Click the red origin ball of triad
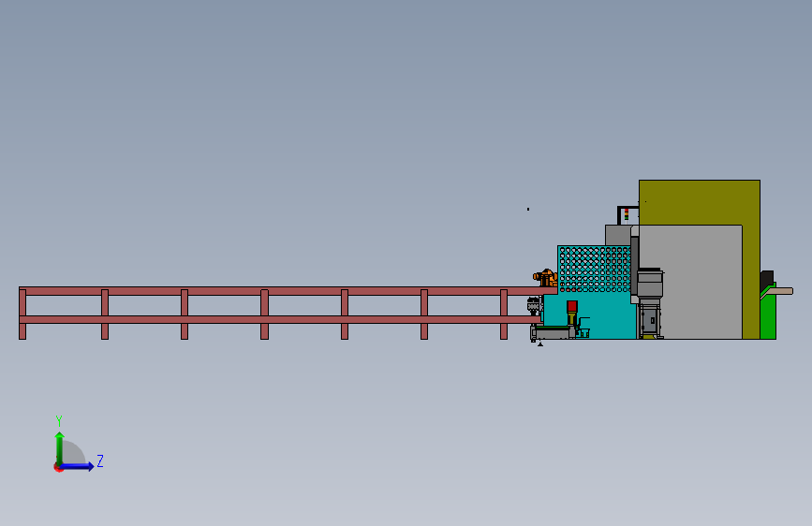Screen dimensions: 812x526 [58, 467]
